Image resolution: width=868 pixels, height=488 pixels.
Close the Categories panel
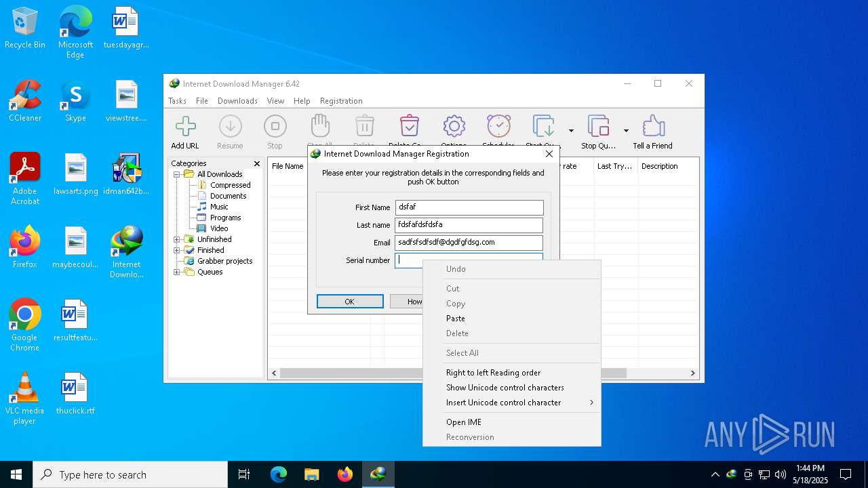coord(257,163)
